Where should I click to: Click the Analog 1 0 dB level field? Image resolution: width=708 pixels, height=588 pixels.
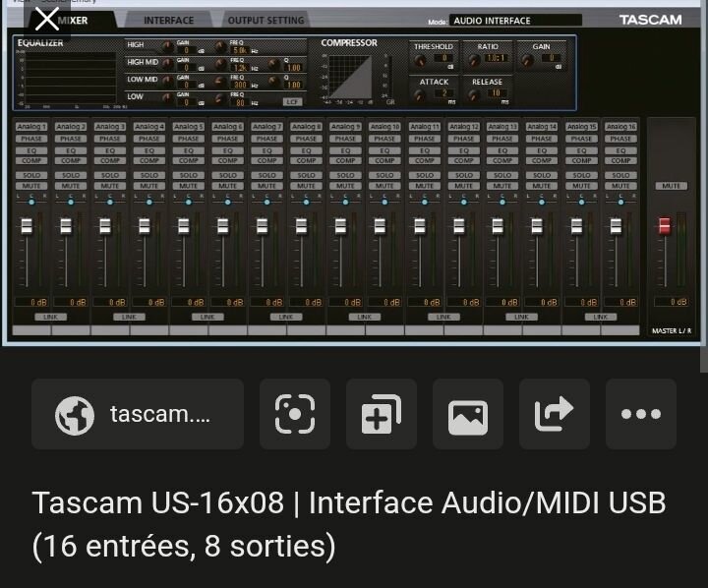tap(31, 302)
